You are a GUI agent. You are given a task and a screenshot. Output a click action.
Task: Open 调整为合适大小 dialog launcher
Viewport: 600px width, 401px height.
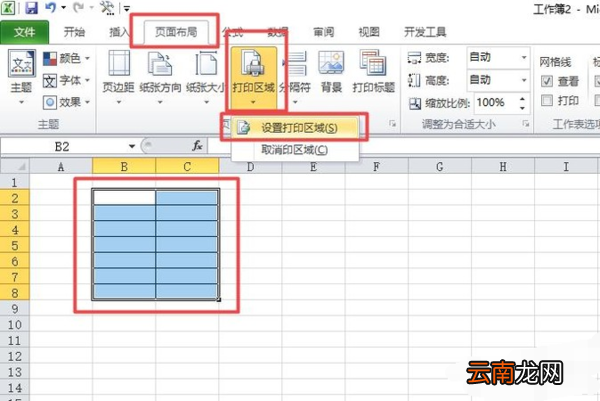coord(526,124)
